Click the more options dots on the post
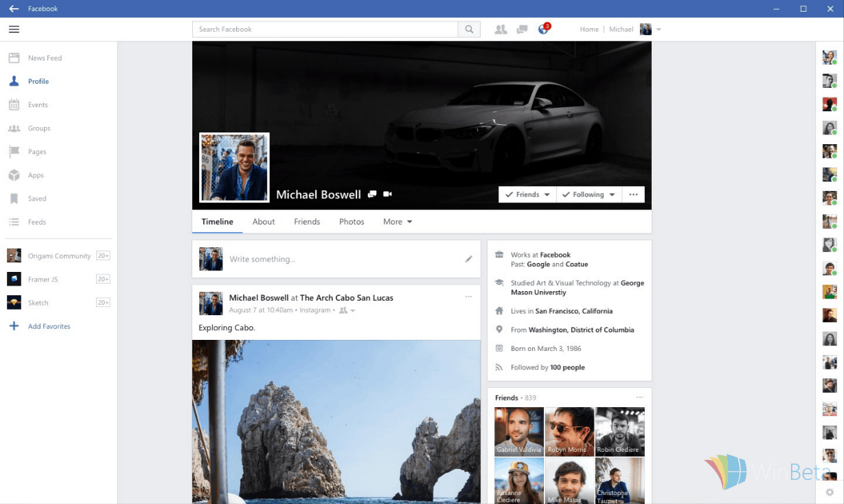The width and height of the screenshot is (844, 504). 468,297
